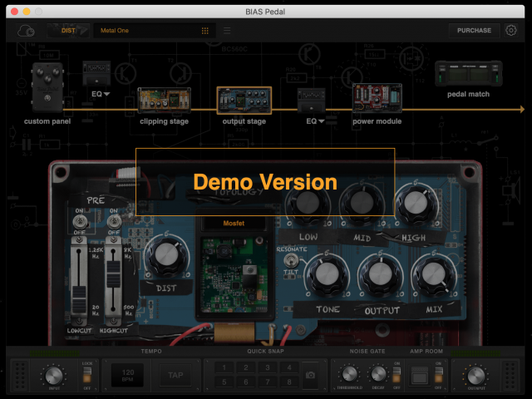Click the master OUTPUT level knob
The width and height of the screenshot is (532, 399).
[x=476, y=375]
